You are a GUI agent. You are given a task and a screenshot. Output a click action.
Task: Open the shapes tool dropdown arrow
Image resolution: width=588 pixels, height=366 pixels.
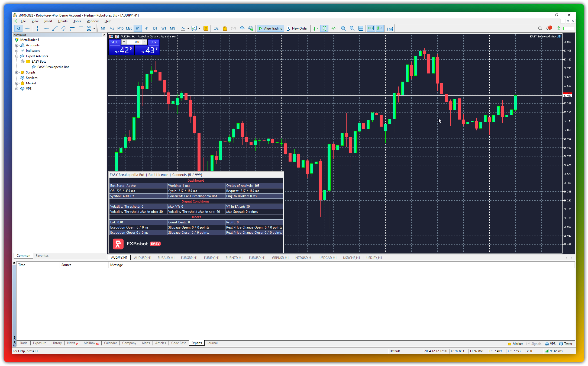pyautogui.click(x=94, y=28)
